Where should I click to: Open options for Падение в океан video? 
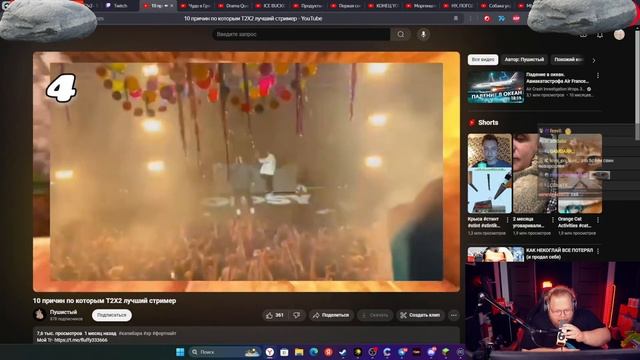click(x=598, y=76)
